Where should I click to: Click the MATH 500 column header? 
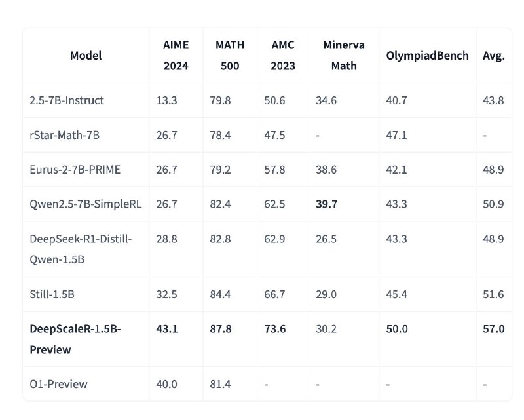[230, 55]
